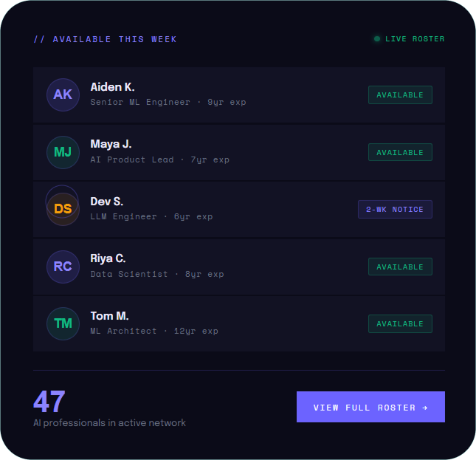
Task: Click the Available This Week heading
Action: point(106,39)
